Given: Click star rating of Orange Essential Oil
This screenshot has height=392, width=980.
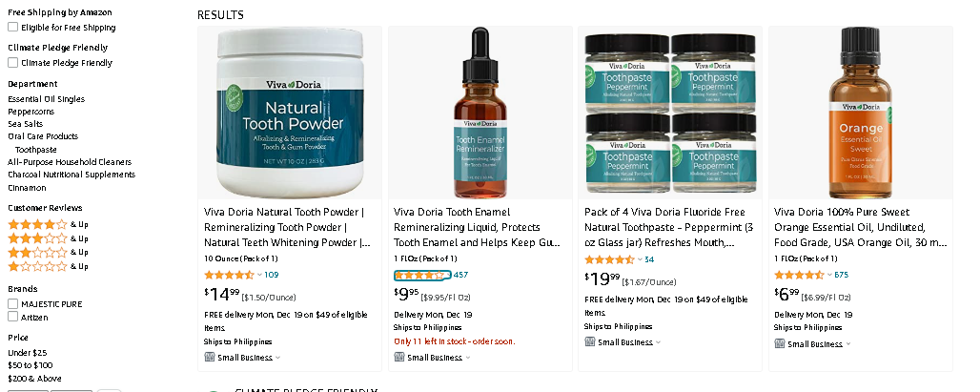Looking at the screenshot, I should point(799,275).
